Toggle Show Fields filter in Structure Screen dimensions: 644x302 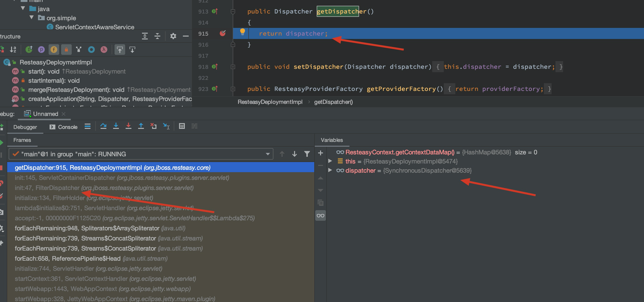click(x=53, y=50)
